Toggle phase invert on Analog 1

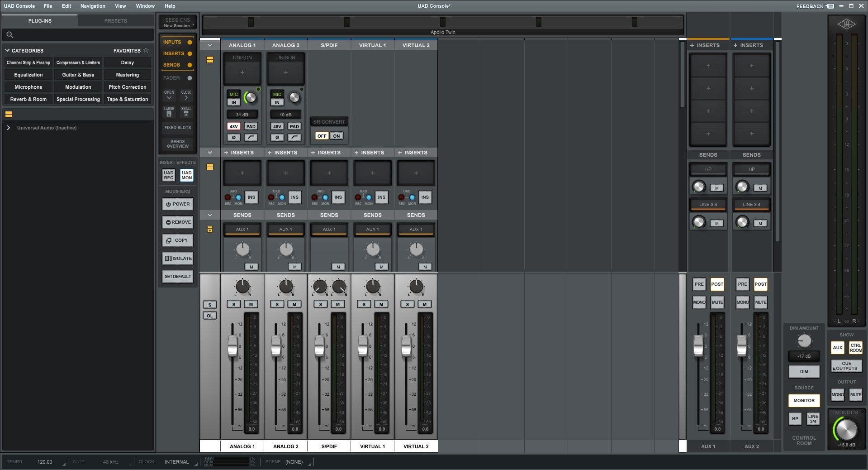click(233, 137)
